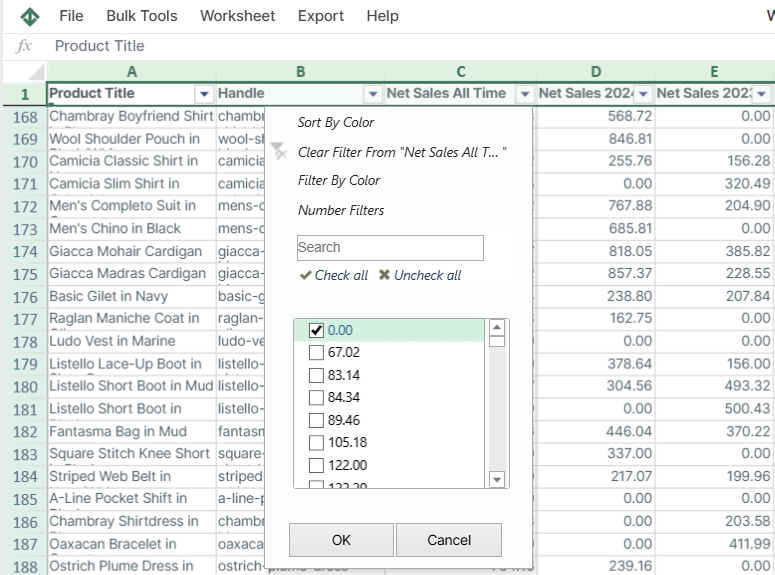The height and width of the screenshot is (575, 775).
Task: Click the Check all link
Action: [341, 275]
